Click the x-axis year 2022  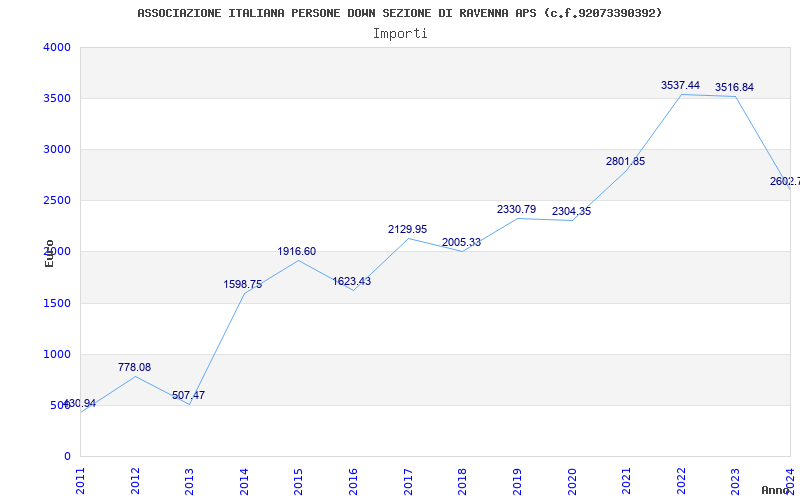[681, 481]
